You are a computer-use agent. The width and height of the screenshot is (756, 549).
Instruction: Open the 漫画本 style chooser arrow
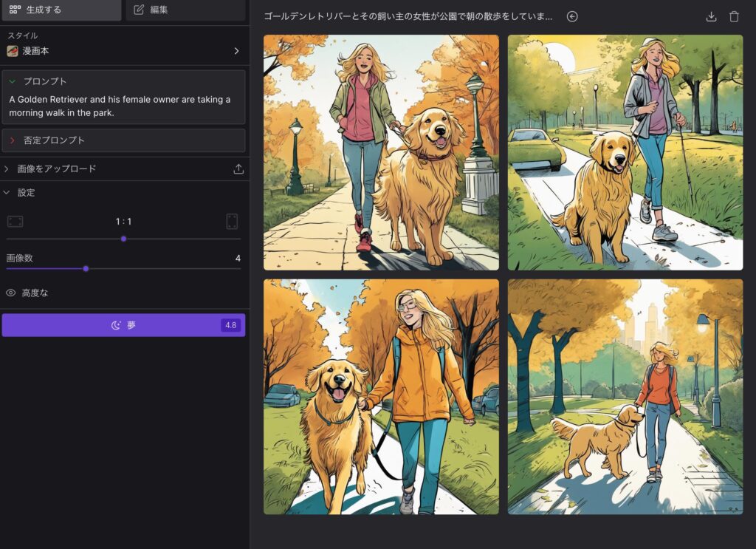[236, 51]
